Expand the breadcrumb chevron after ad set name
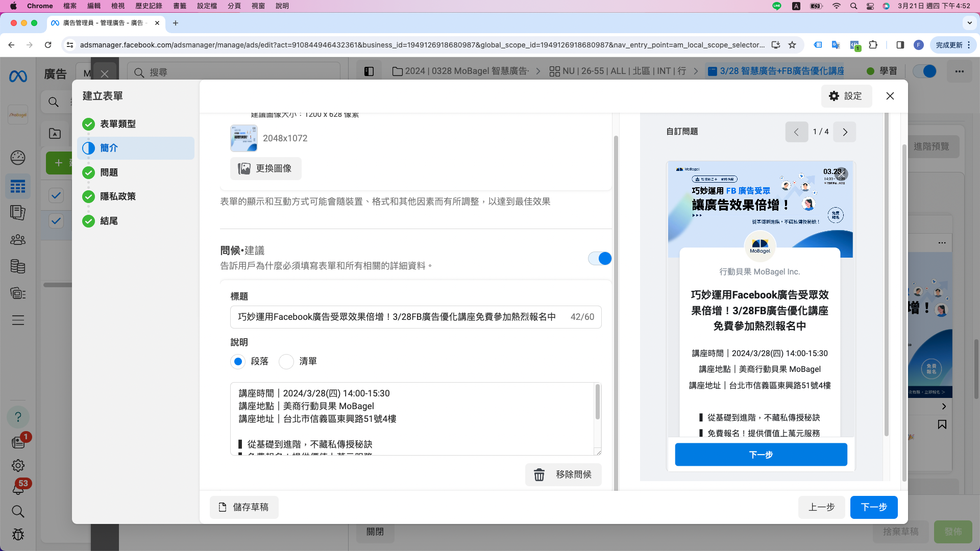The height and width of the screenshot is (551, 980). pos(696,71)
